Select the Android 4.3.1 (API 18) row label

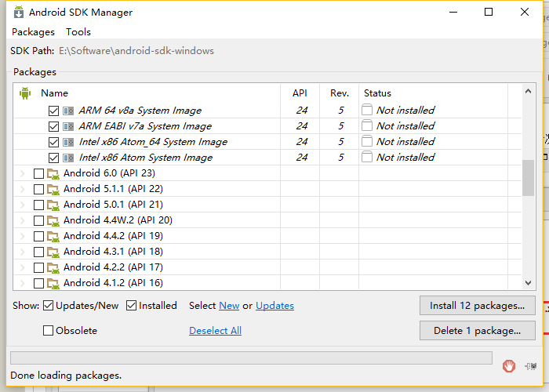(113, 252)
